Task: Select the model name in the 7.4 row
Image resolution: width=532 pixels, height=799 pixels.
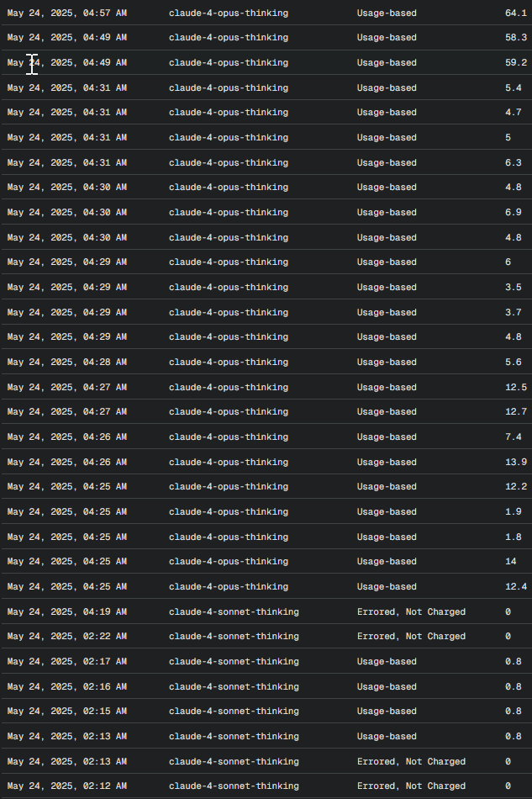Action: [x=229, y=437]
